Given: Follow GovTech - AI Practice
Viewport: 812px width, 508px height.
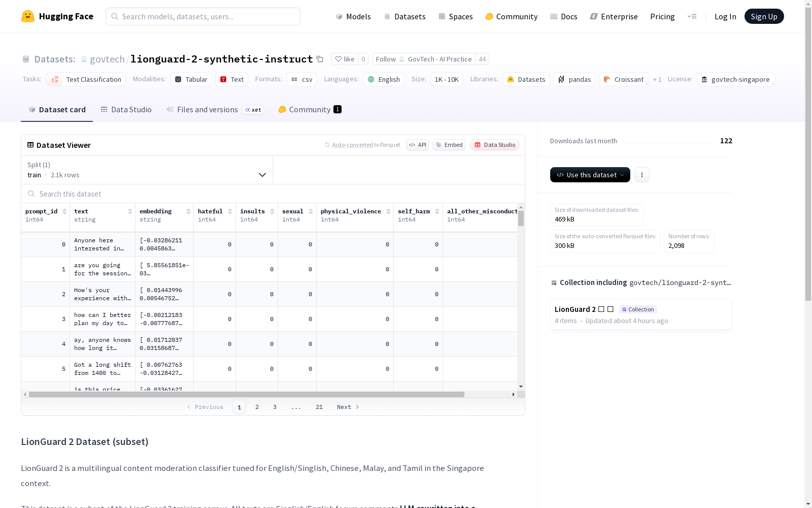Looking at the screenshot, I should pyautogui.click(x=424, y=59).
